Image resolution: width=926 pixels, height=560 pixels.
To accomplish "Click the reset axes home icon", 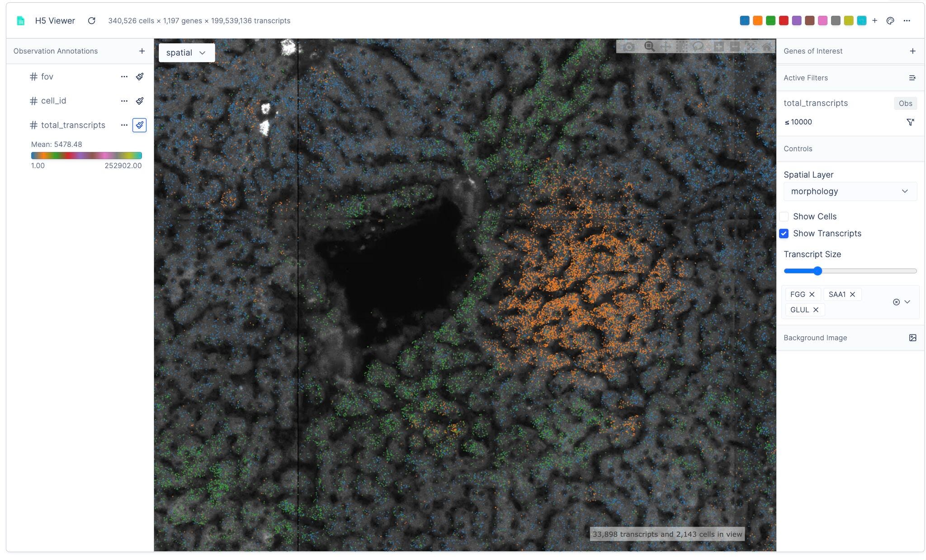I will [767, 47].
